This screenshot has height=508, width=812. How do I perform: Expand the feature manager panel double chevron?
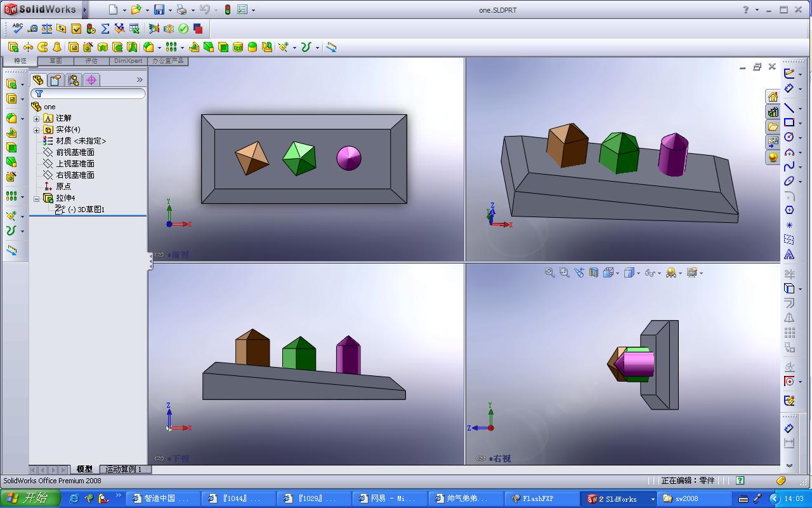coord(140,80)
